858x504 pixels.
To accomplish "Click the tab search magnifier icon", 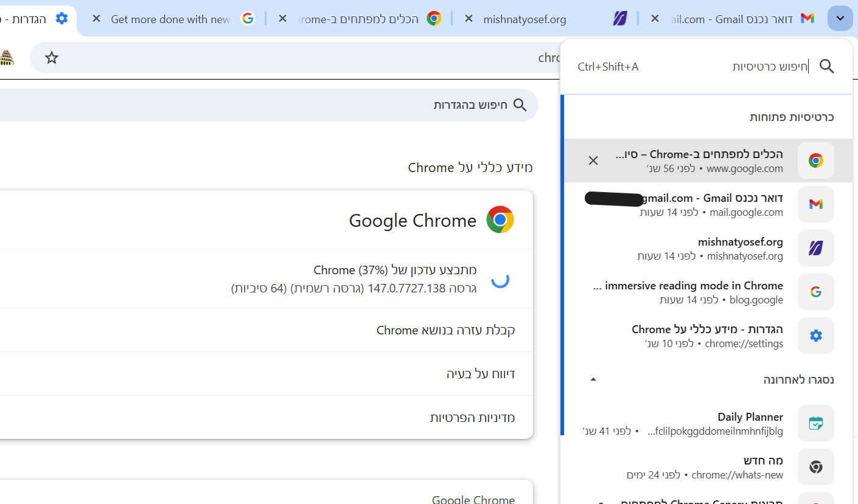I will 827,66.
